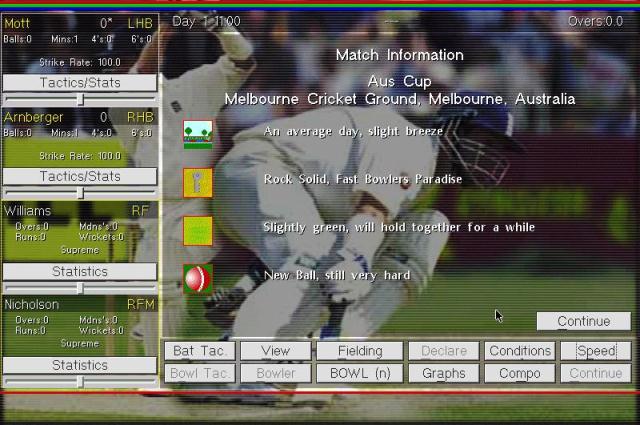This screenshot has width=640, height=425.
Task: Open Tactics/Stats for batsman Mott
Action: pos(79,82)
